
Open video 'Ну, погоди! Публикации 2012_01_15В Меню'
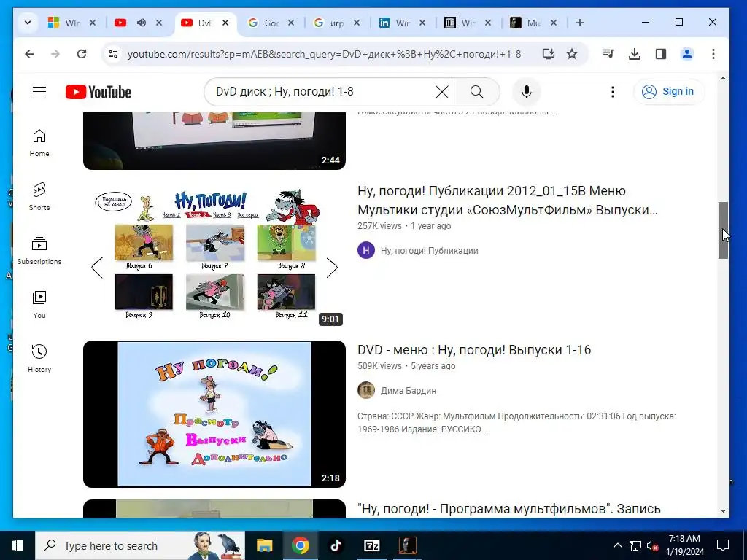click(x=508, y=200)
